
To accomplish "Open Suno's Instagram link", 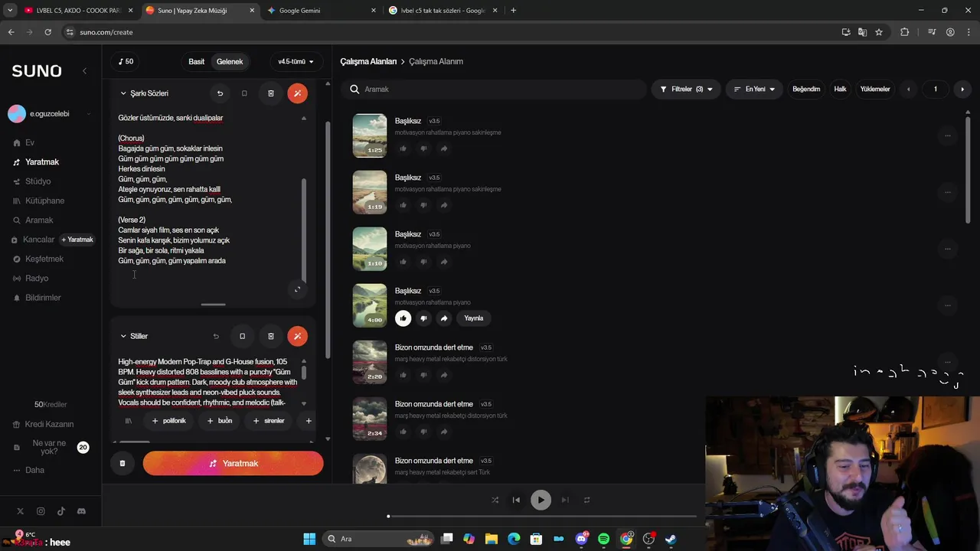I will click(41, 511).
